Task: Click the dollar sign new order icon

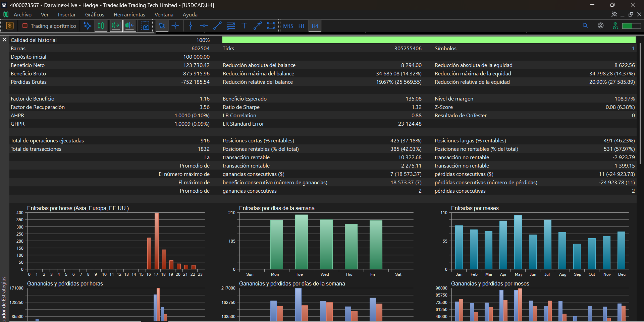Action: 10,26
